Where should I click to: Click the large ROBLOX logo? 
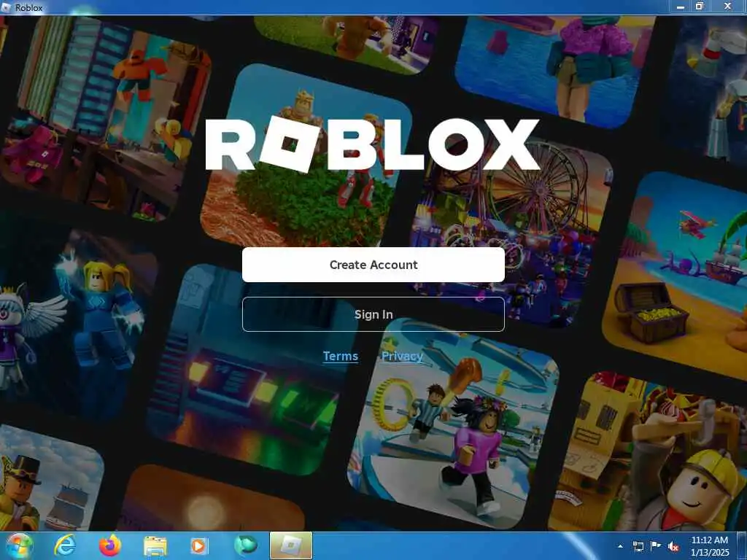[x=373, y=144]
